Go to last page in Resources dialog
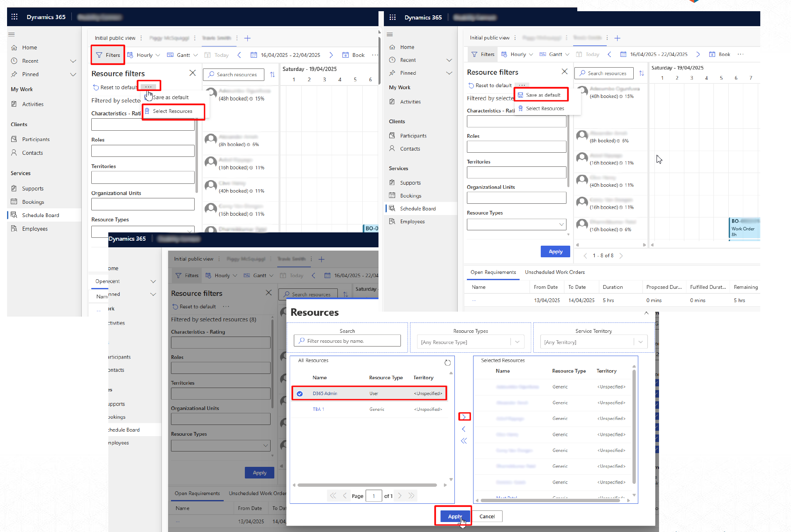The image size is (791, 532). point(411,495)
